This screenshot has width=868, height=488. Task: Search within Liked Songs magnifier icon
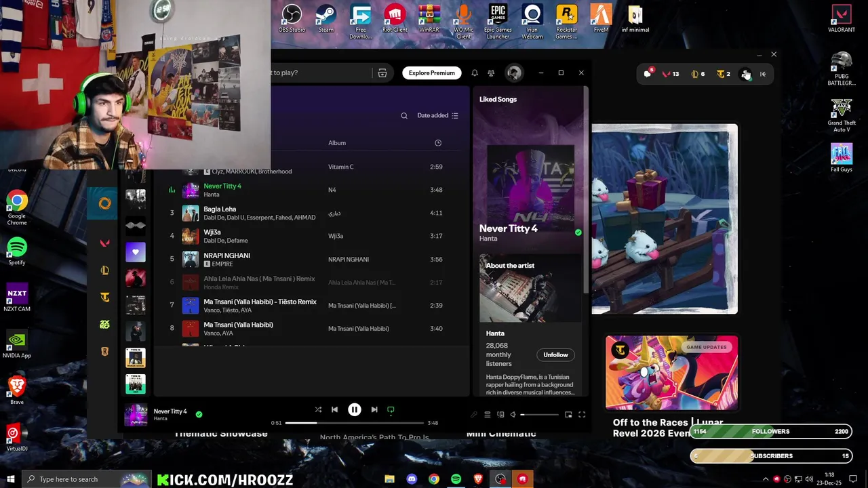click(x=404, y=115)
